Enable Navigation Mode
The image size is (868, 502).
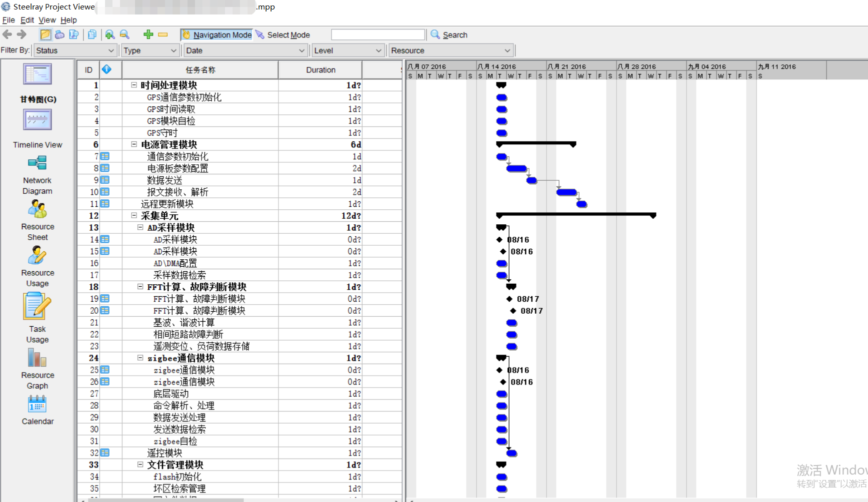[x=216, y=34]
